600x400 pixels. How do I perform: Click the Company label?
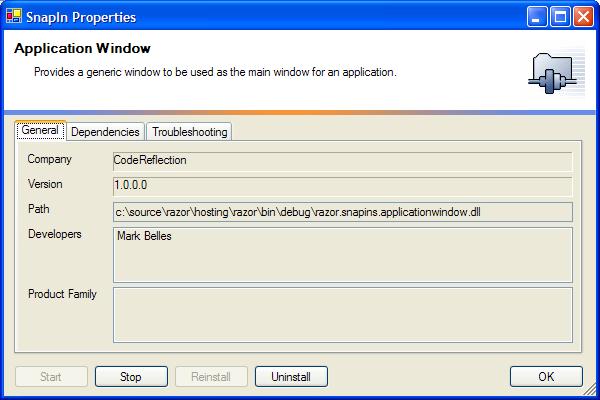click(x=49, y=159)
